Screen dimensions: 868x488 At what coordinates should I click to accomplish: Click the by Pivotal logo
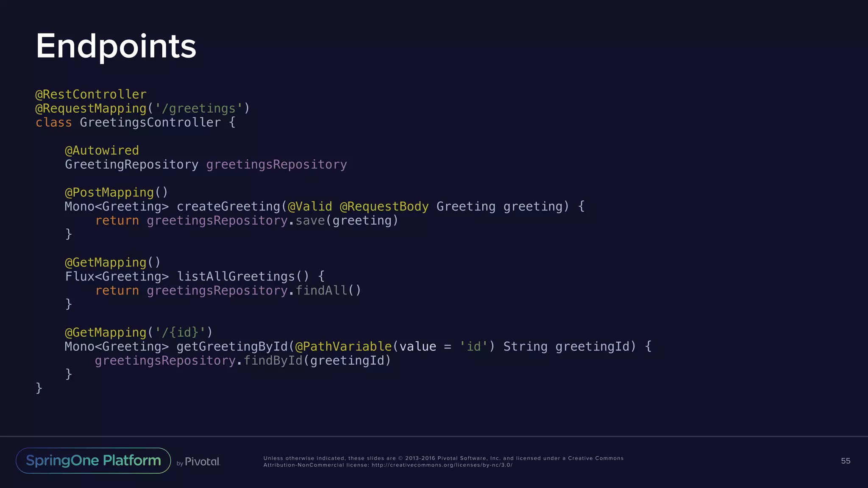click(198, 462)
